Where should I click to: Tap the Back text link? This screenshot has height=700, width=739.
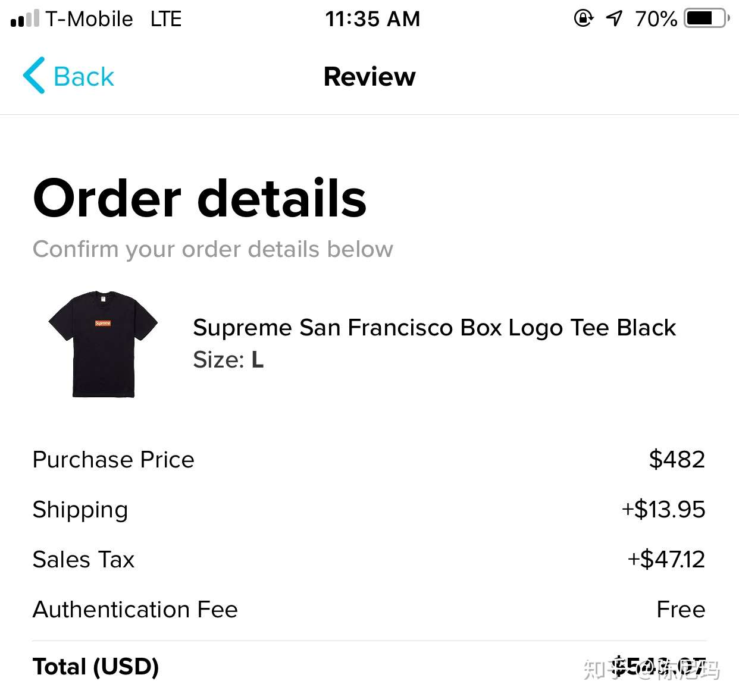83,77
